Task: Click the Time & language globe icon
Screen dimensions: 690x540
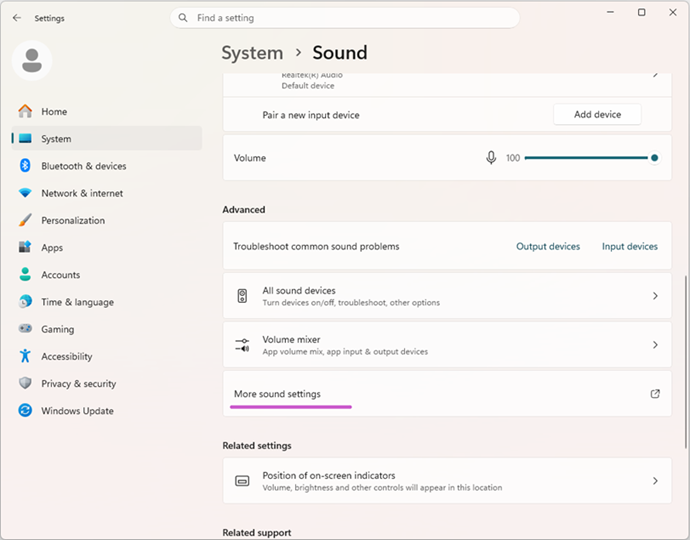Action: pyautogui.click(x=25, y=301)
